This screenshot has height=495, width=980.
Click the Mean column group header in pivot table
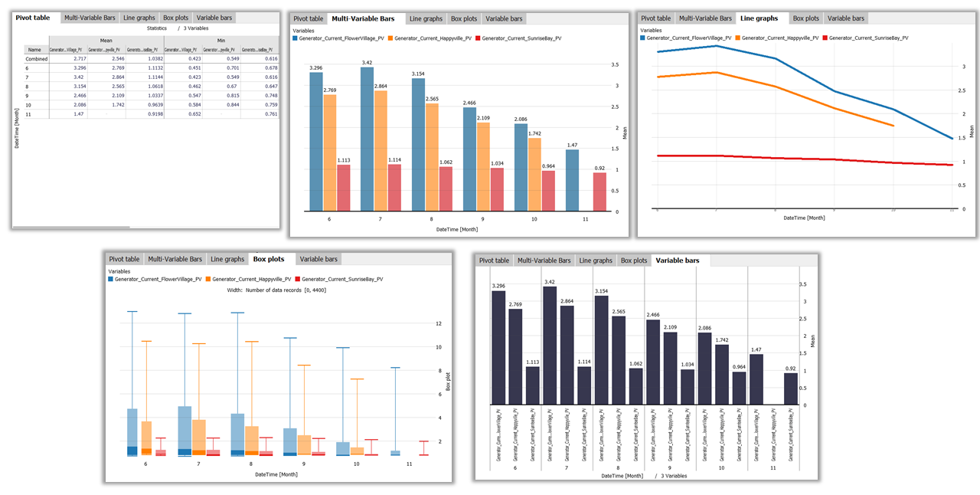[x=106, y=40]
